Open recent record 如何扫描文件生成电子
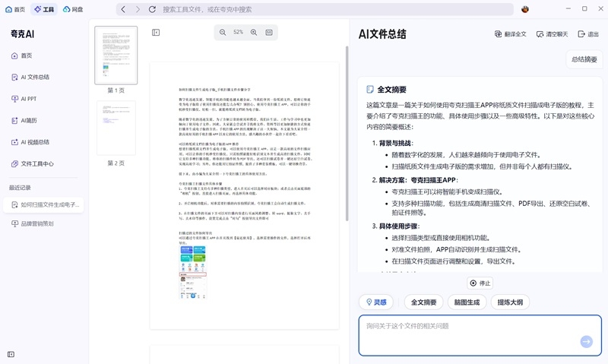This screenshot has width=608, height=364. coord(43,204)
